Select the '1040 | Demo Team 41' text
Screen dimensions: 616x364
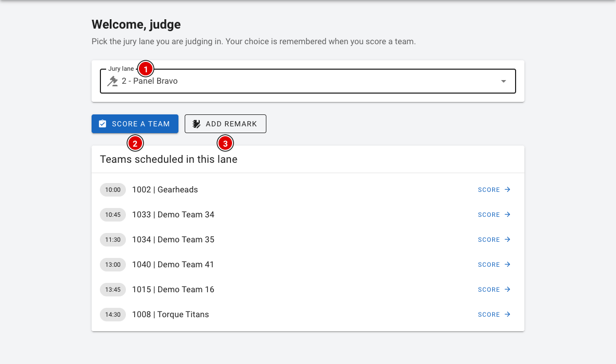coord(173,264)
